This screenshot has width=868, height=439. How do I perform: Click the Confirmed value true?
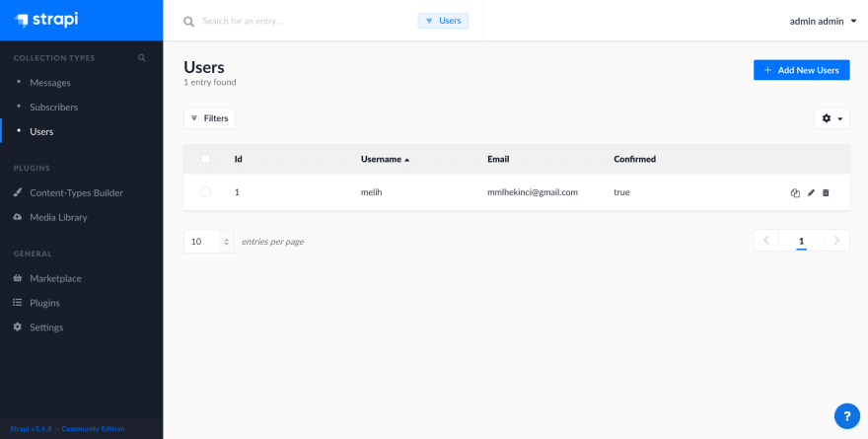coord(621,192)
